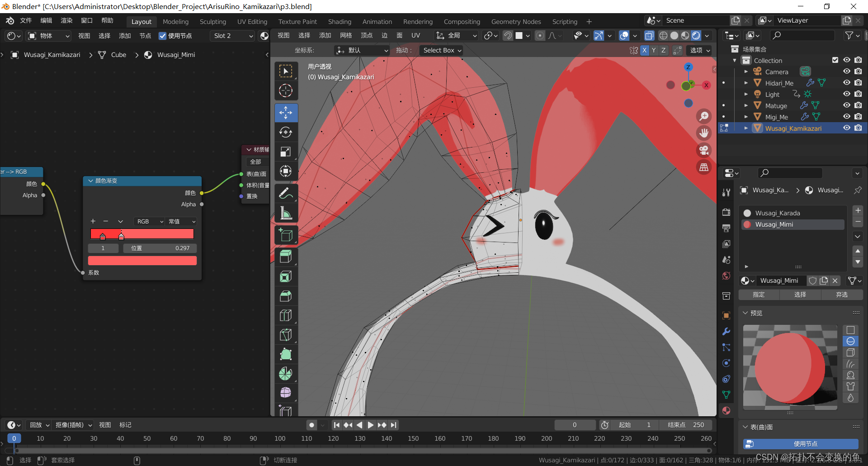The width and height of the screenshot is (868, 466).
Task: Open the Render properties tab
Action: (726, 212)
